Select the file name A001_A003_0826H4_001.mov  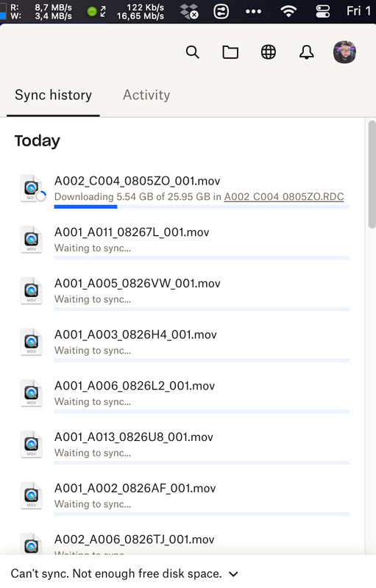135,335
